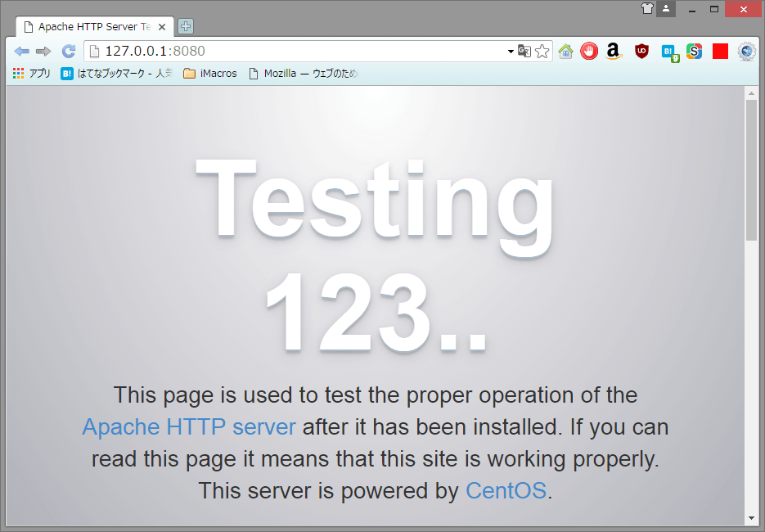Go forward with the forward arrow
Screen dimensions: 765x532
click(x=43, y=52)
